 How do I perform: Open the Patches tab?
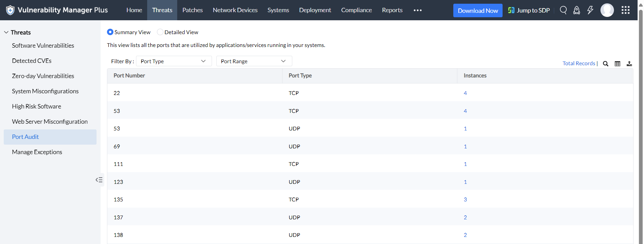point(192,10)
